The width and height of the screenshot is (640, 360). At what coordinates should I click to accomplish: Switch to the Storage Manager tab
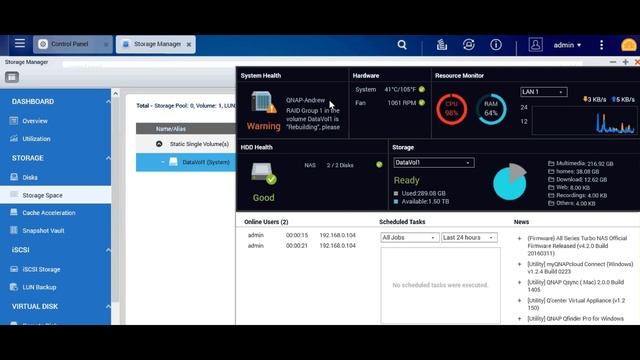coord(156,44)
